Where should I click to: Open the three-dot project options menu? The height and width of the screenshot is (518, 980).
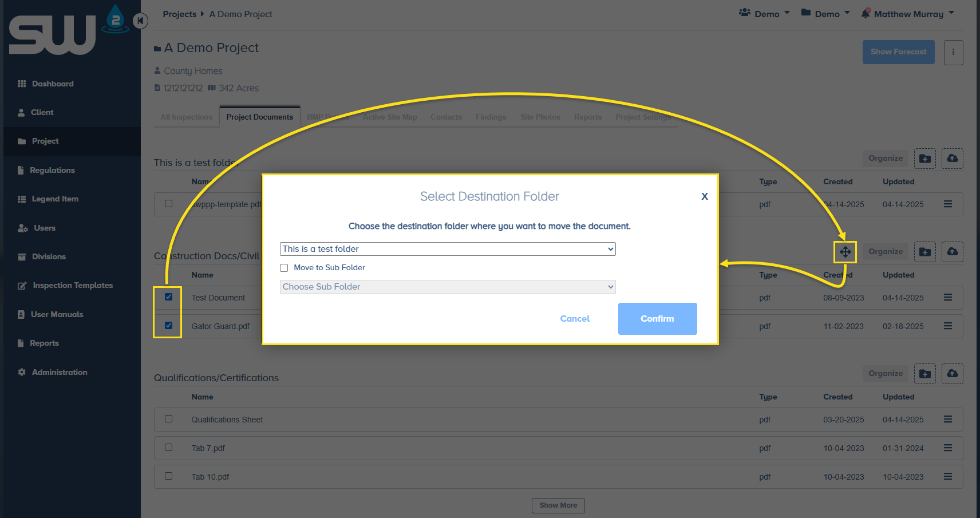tap(953, 52)
